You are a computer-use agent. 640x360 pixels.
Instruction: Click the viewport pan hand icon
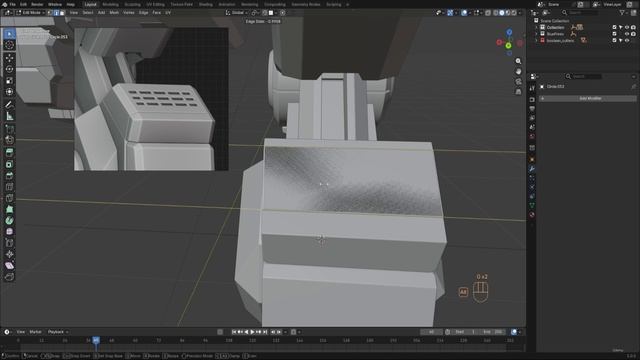pyautogui.click(x=518, y=71)
